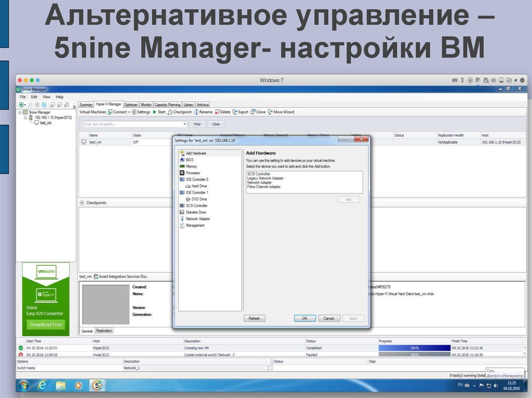The width and height of the screenshot is (532, 398).
Task: Insert Integration Services Disc
Action: coord(121,277)
